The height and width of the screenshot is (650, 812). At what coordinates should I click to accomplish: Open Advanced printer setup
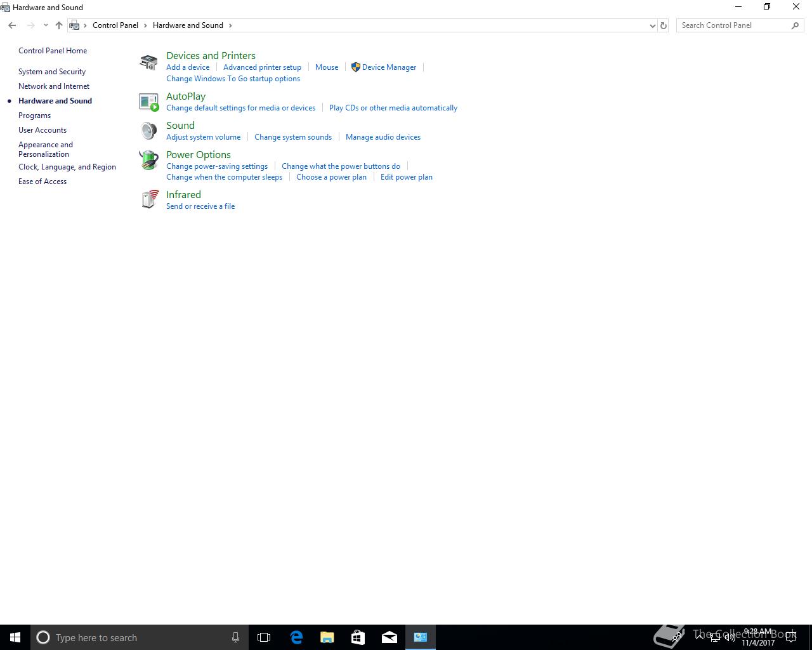pyautogui.click(x=262, y=67)
